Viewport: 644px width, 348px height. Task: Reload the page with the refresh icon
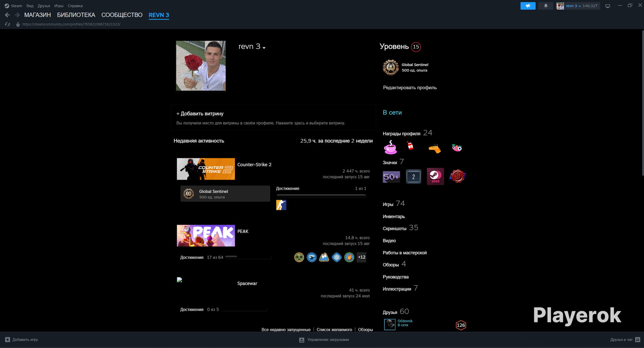tap(7, 24)
